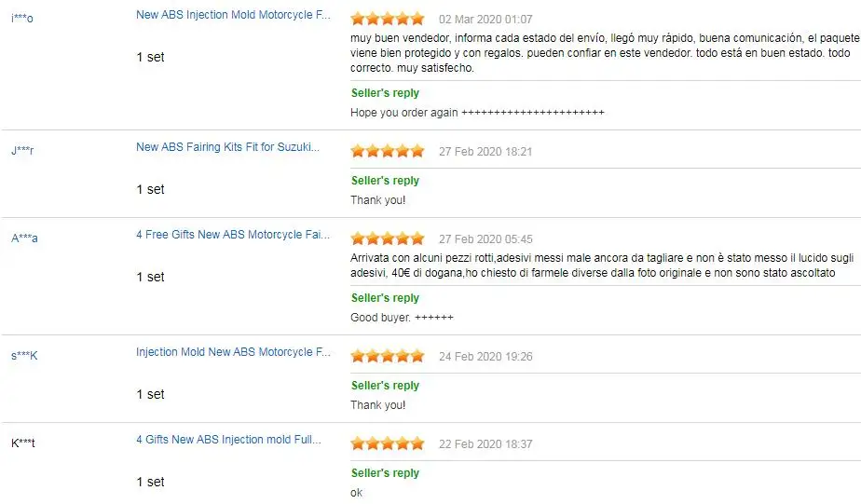Open New ABS Injection Mold Motorcycle product link
The image size is (861, 504).
(233, 15)
